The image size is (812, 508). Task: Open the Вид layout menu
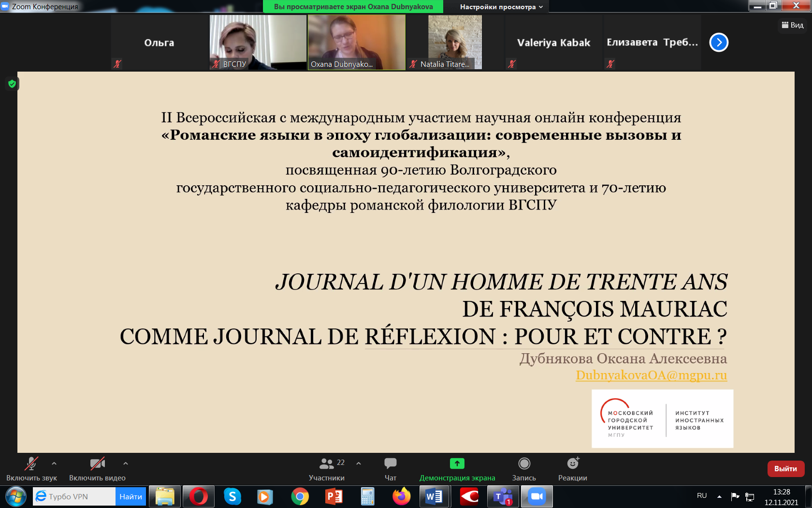(791, 24)
